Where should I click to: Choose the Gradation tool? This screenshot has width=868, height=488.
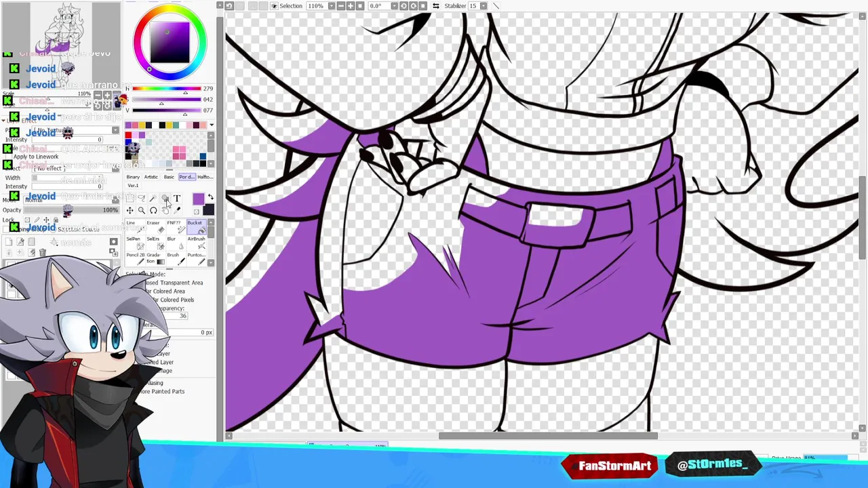156,259
